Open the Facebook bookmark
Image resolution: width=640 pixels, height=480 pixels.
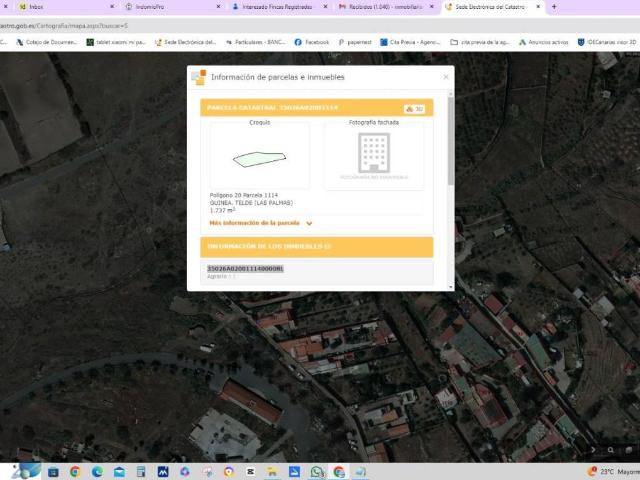click(x=311, y=42)
